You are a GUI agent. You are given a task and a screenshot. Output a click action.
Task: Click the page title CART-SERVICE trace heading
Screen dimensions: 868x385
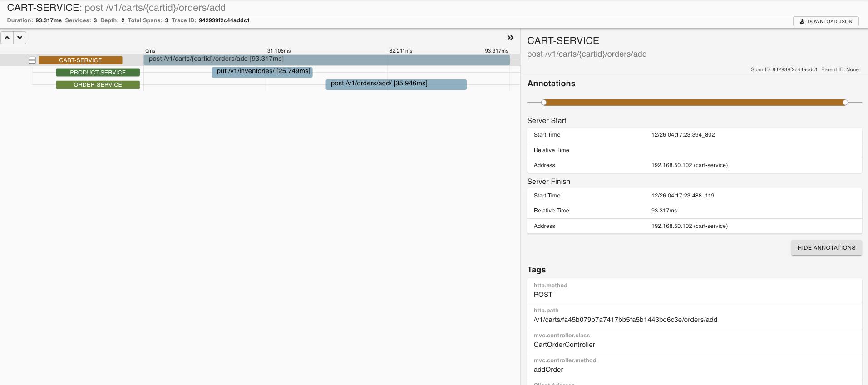(x=43, y=8)
